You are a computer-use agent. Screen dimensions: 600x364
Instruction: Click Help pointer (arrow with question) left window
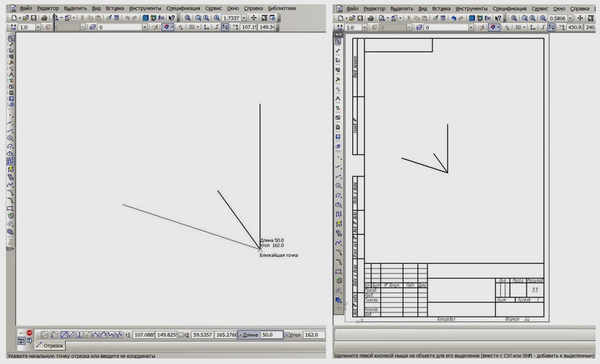click(x=171, y=17)
